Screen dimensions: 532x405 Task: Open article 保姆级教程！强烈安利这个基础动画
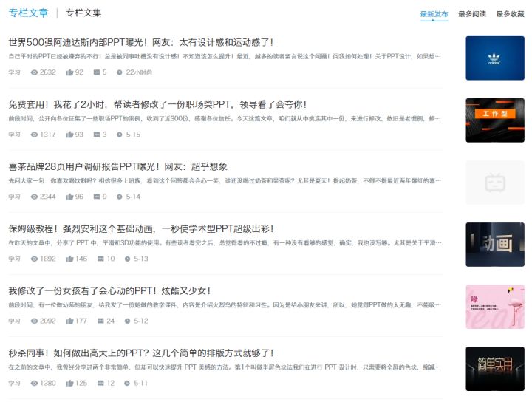click(x=141, y=229)
